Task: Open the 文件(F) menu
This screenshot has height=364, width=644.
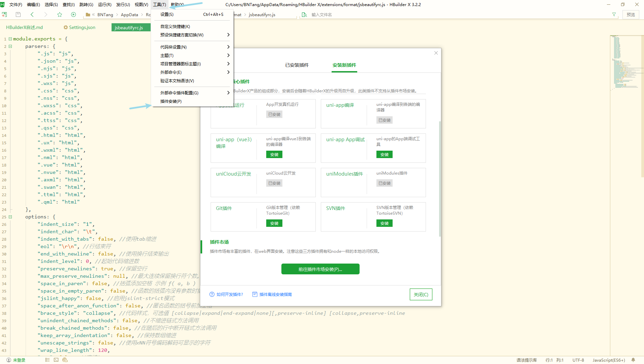Action: (x=16, y=4)
